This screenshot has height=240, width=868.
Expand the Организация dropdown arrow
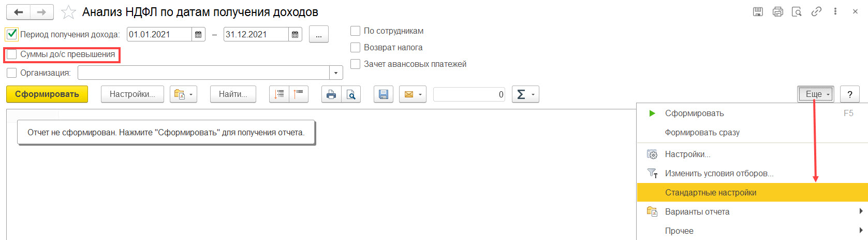pyautogui.click(x=336, y=73)
